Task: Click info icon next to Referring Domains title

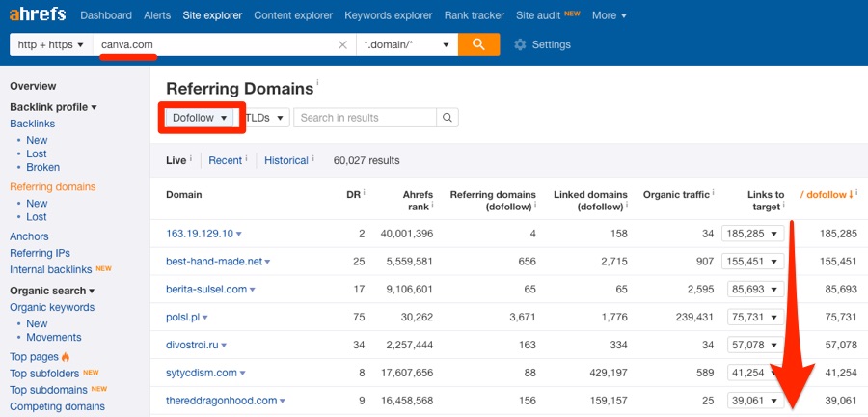Action: tap(317, 82)
